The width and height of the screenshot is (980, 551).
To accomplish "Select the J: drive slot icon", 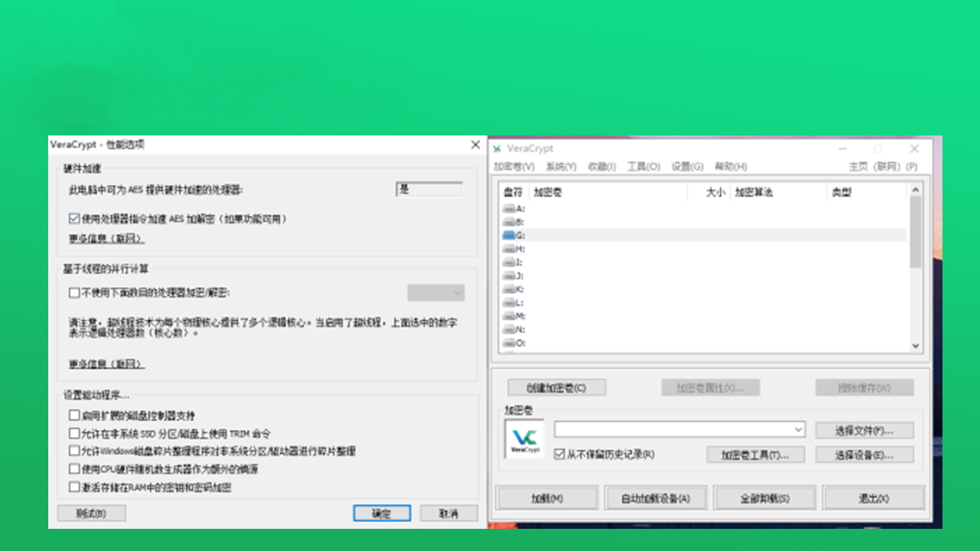I will [508, 275].
